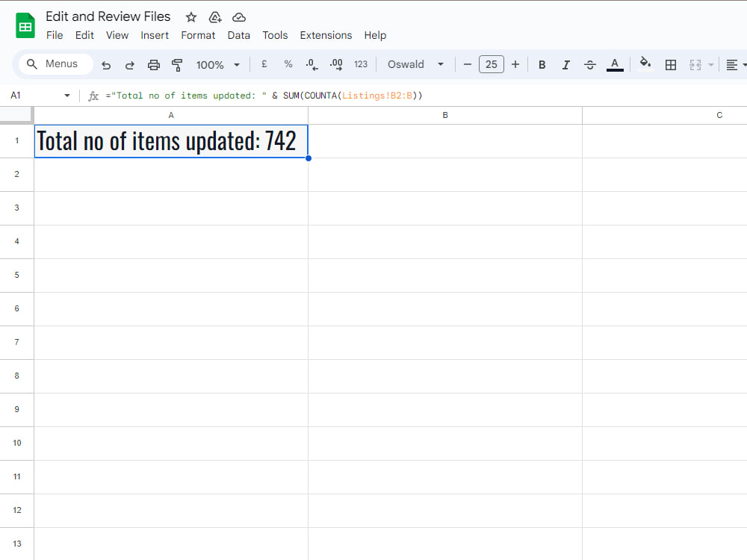The height and width of the screenshot is (560, 747).
Task: Select column A header
Action: pyautogui.click(x=171, y=115)
